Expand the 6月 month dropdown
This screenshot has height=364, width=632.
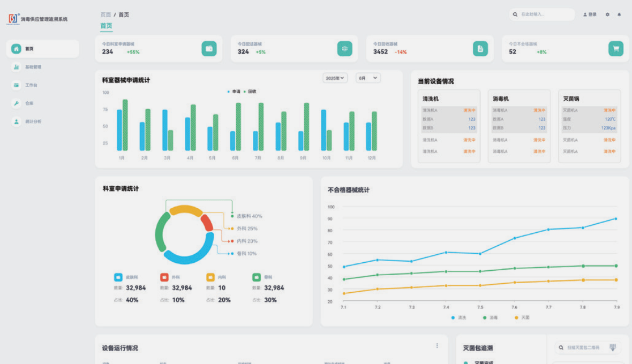click(368, 78)
